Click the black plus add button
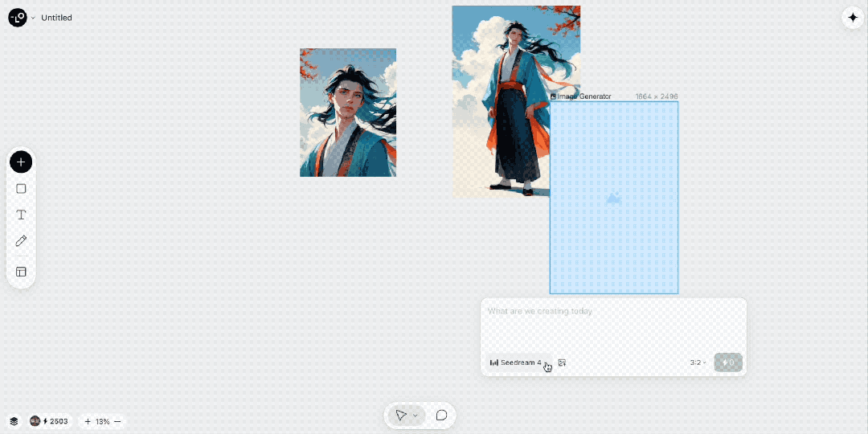Screen dimensions: 868x434 pyautogui.click(x=21, y=162)
